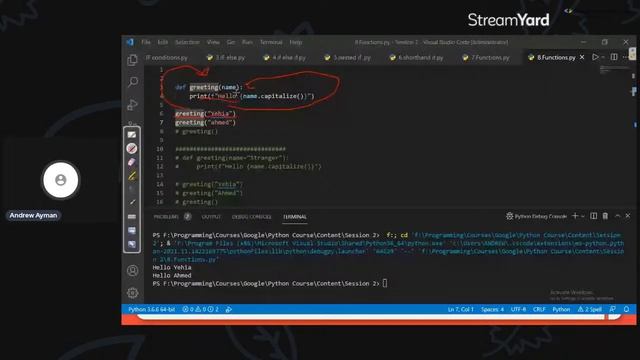Screen dimensions: 640x360
Task: Open the notifications bell in status bar
Action: click(627, 309)
